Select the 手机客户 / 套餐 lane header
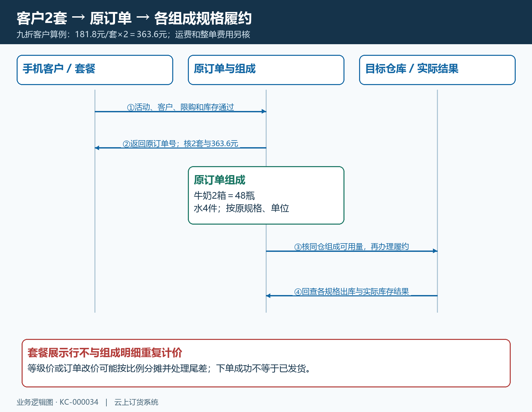This screenshot has height=412, width=532. 95,70
